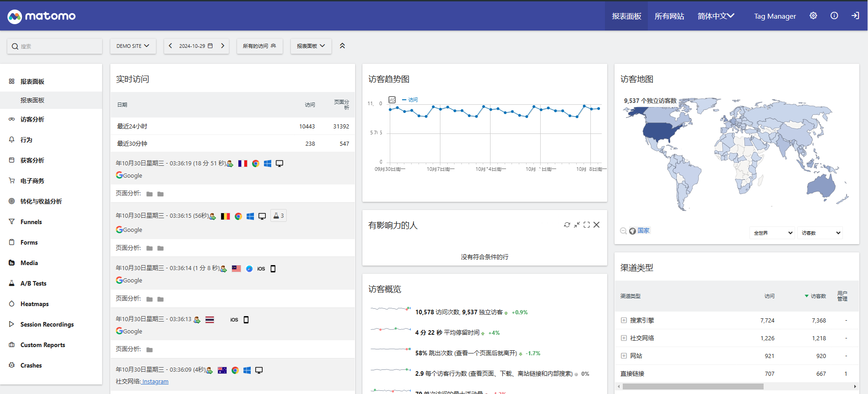The width and height of the screenshot is (868, 394).
Task: Click the 访问 legend in trend chart
Action: pos(410,100)
